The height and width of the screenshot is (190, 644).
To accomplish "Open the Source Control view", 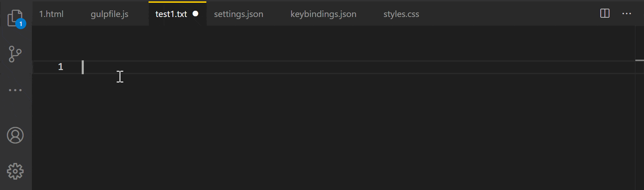I will click(x=15, y=54).
